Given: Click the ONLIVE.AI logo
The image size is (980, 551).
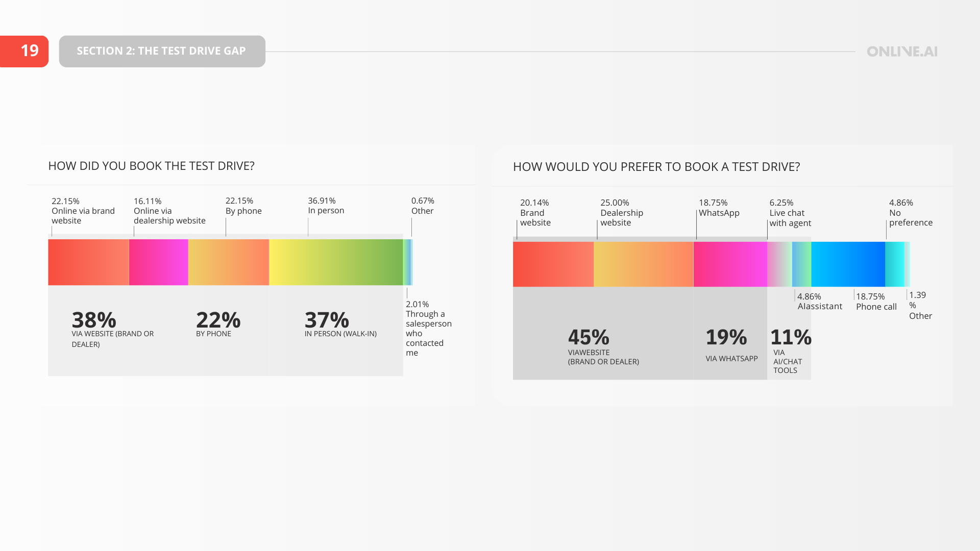Looking at the screenshot, I should coord(902,52).
